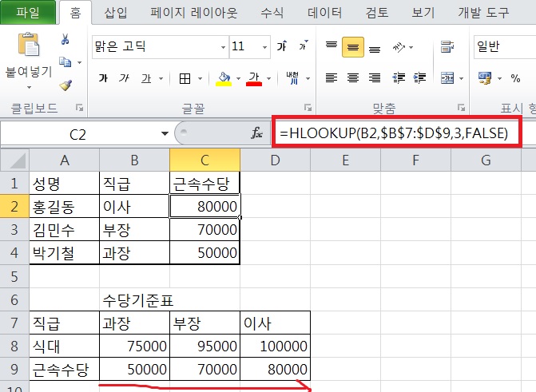This screenshot has width=536, height=392.
Task: Apply red font color 가 icon
Action: pos(254,78)
